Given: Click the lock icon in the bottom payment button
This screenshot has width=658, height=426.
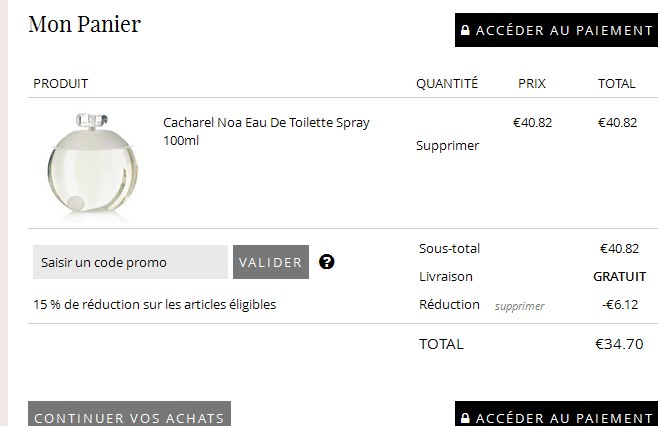Looking at the screenshot, I should tap(465, 418).
